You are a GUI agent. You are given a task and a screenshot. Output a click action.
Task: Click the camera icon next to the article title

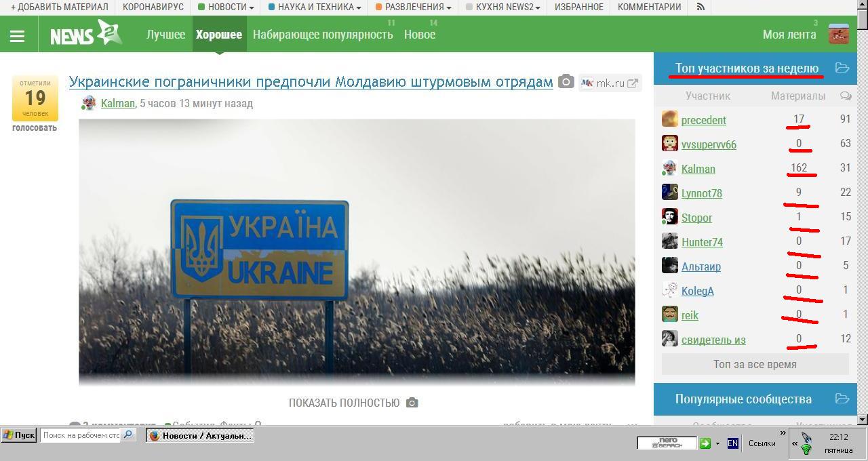(x=566, y=82)
